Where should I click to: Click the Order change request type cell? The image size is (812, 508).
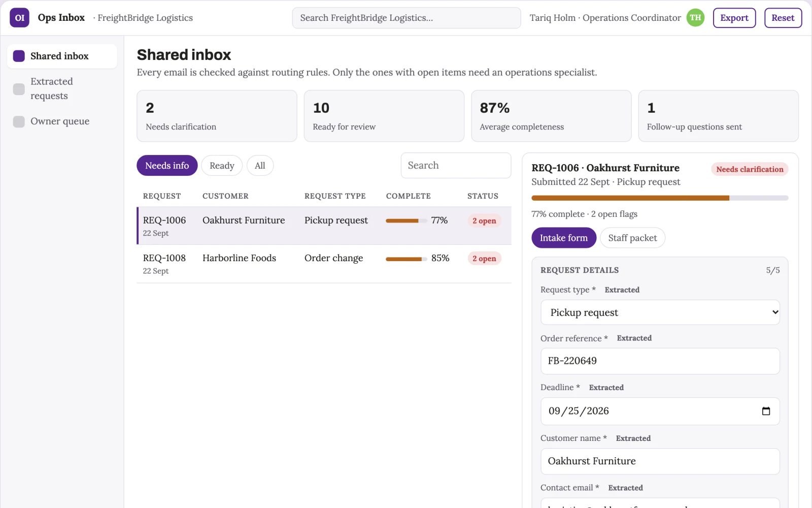pyautogui.click(x=333, y=258)
